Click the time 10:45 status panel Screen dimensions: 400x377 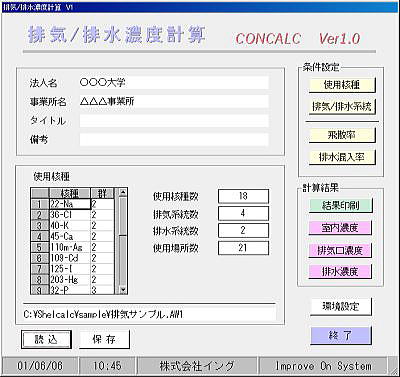click(x=107, y=366)
